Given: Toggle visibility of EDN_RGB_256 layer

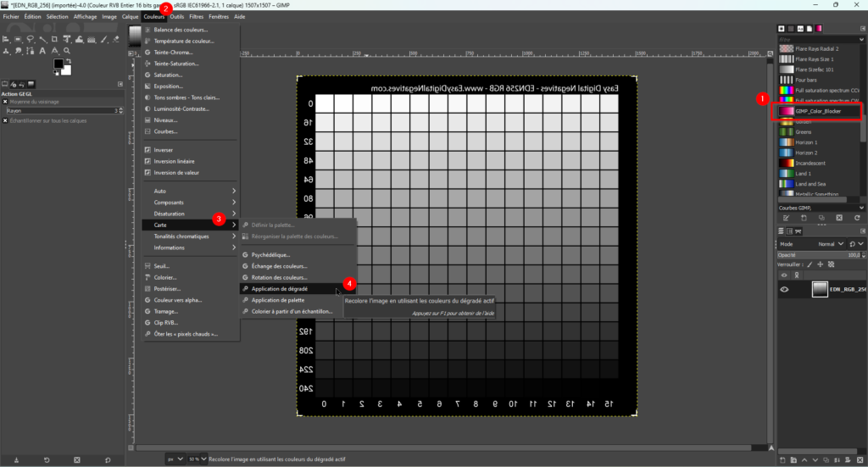Looking at the screenshot, I should pos(784,289).
